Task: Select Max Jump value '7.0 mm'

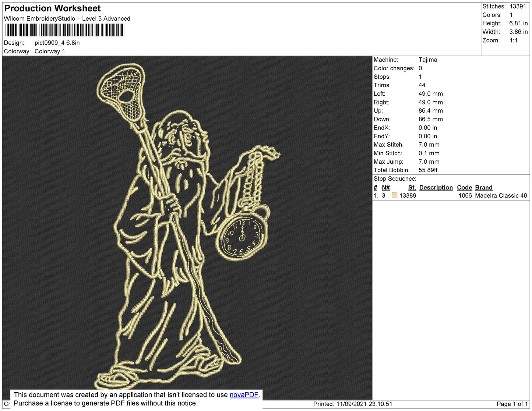Action: pos(429,162)
